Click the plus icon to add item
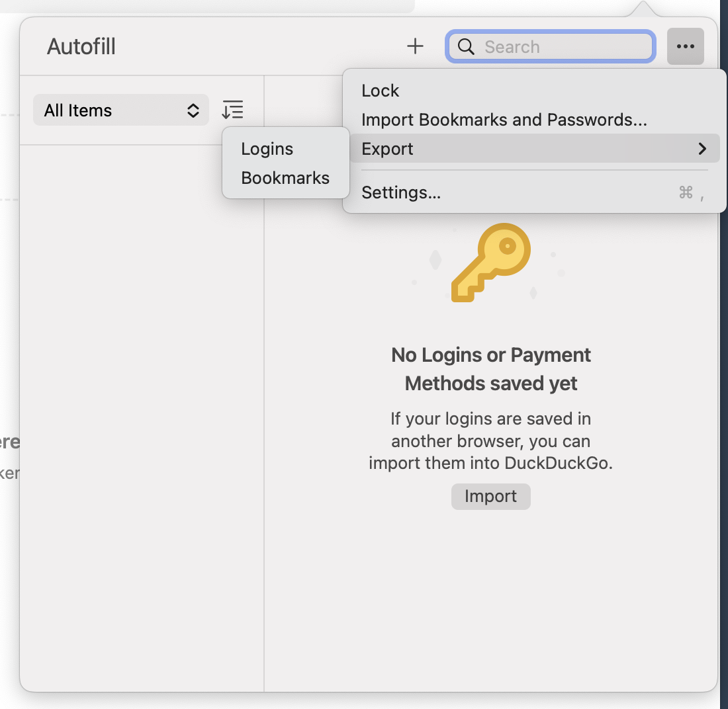728x709 pixels. (x=414, y=46)
